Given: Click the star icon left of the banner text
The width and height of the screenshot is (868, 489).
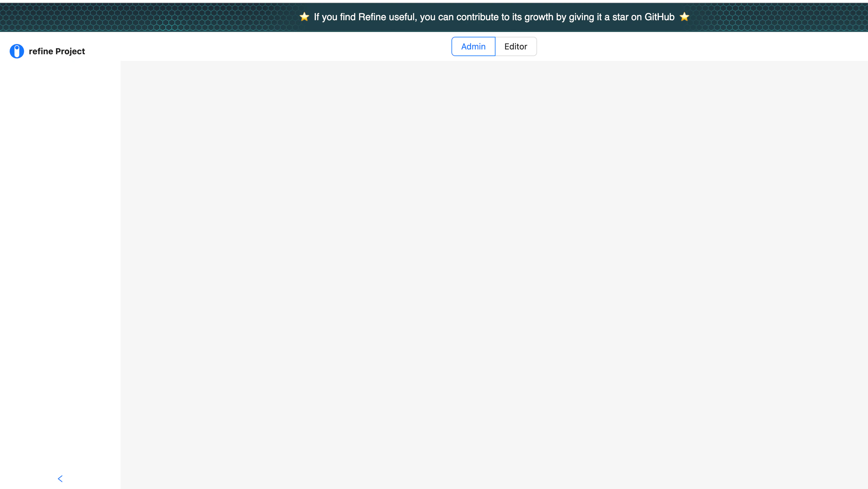Looking at the screenshot, I should pyautogui.click(x=304, y=17).
